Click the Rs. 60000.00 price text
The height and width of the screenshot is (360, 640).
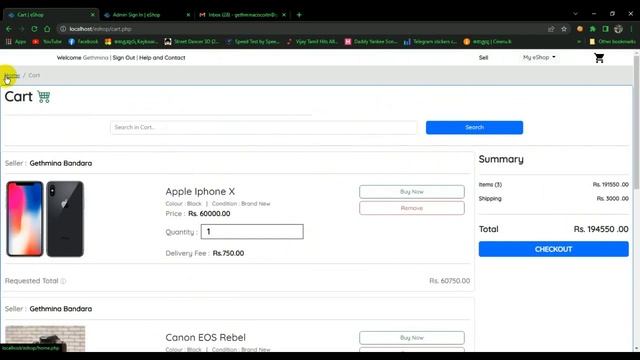[209, 214]
